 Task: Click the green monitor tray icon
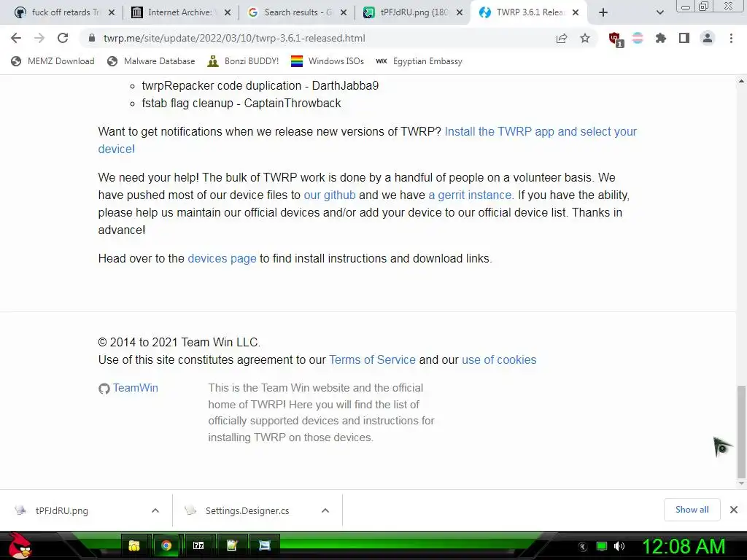602,547
